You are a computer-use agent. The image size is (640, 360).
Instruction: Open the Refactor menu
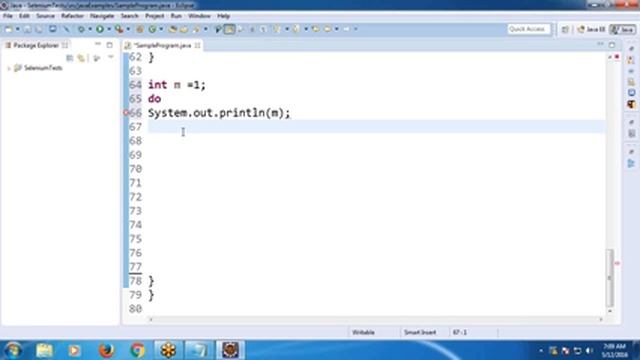point(72,16)
